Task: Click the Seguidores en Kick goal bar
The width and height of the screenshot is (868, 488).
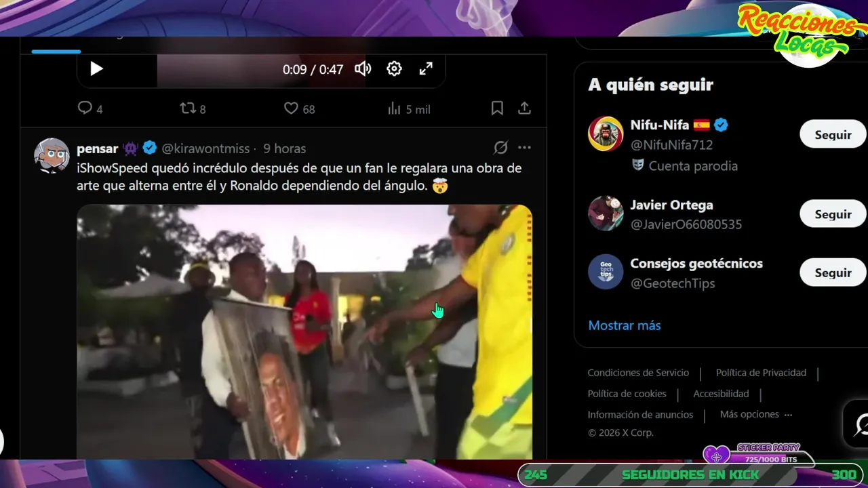Action: click(690, 475)
